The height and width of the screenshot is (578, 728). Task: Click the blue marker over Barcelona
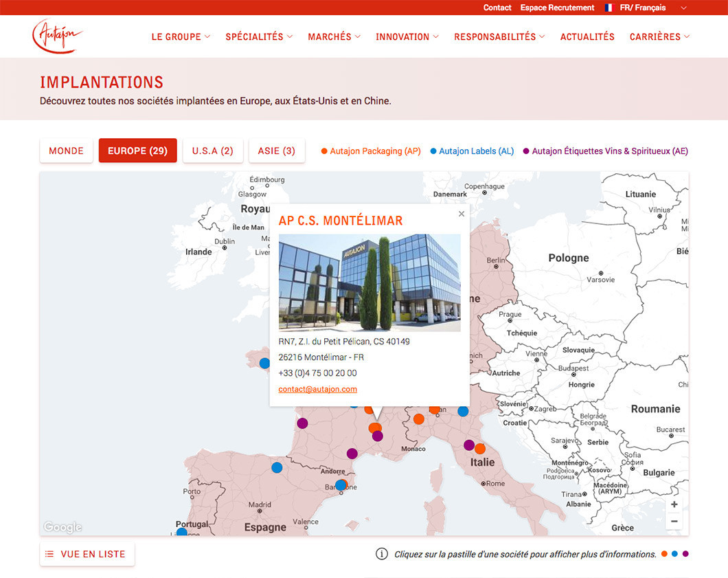(x=341, y=485)
